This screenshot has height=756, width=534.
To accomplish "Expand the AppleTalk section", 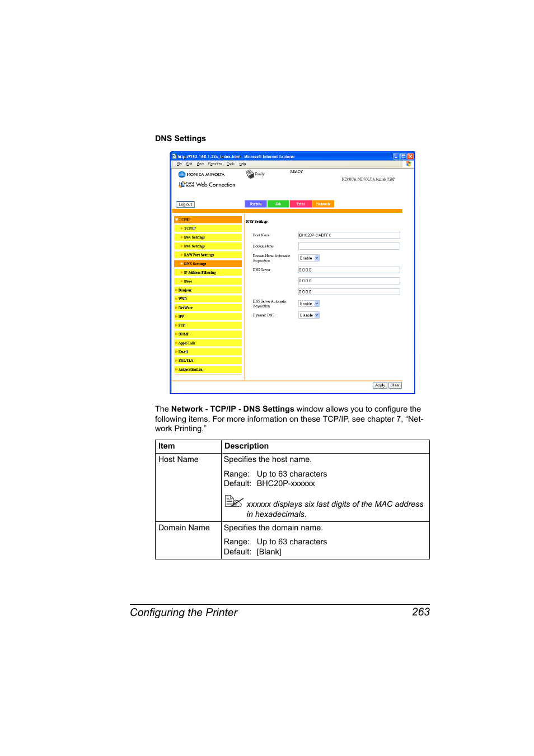I will [208, 343].
